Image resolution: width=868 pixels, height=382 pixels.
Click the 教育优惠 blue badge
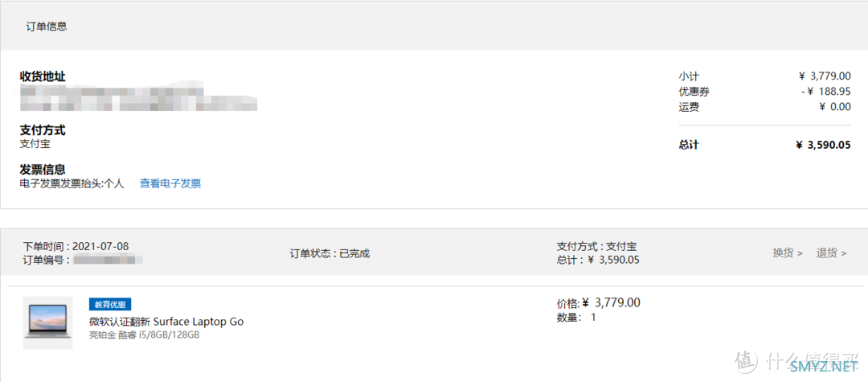click(x=110, y=305)
